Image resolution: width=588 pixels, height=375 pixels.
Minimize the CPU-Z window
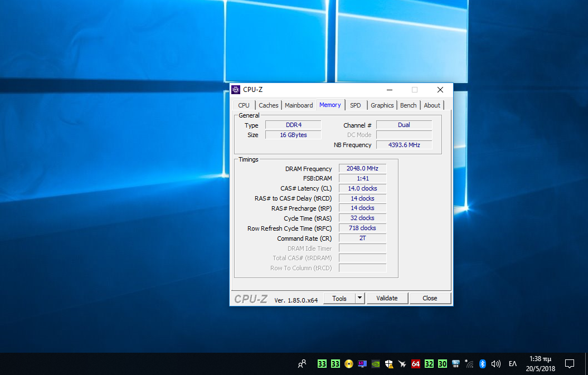point(390,90)
